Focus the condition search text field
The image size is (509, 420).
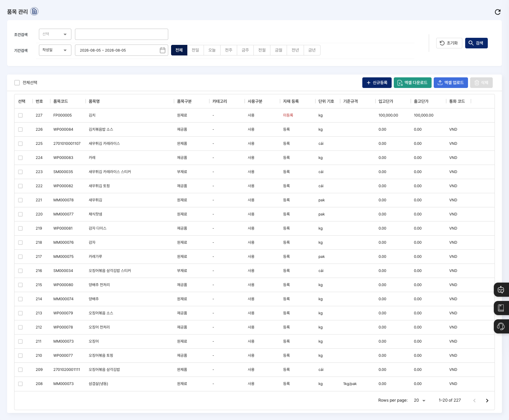122,34
